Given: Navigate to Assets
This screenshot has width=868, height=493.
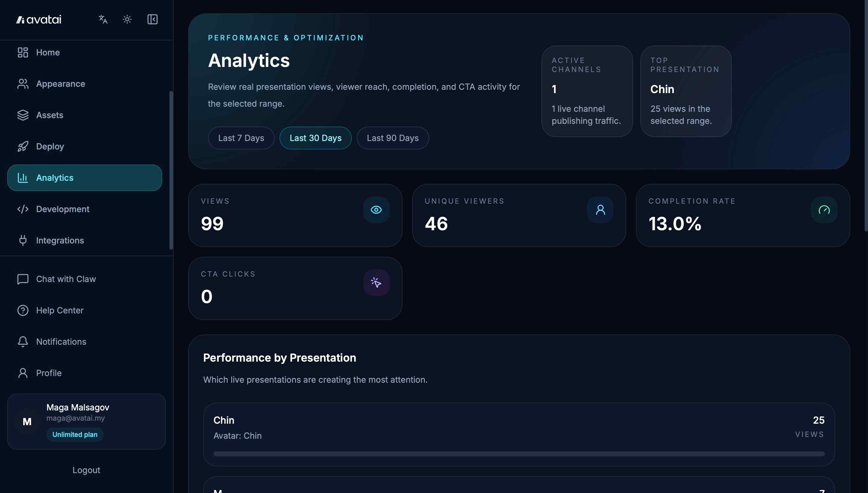Looking at the screenshot, I should (85, 115).
